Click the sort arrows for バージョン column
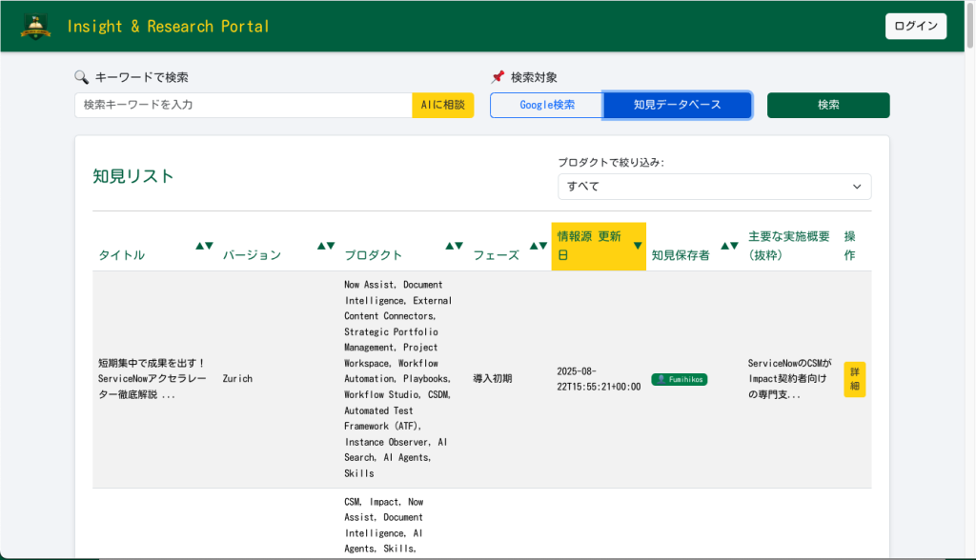Viewport: 976px width, 560px height. 326,246
